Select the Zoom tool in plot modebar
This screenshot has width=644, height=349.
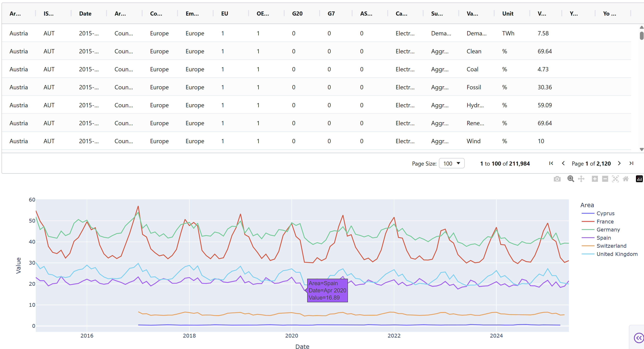click(x=571, y=179)
